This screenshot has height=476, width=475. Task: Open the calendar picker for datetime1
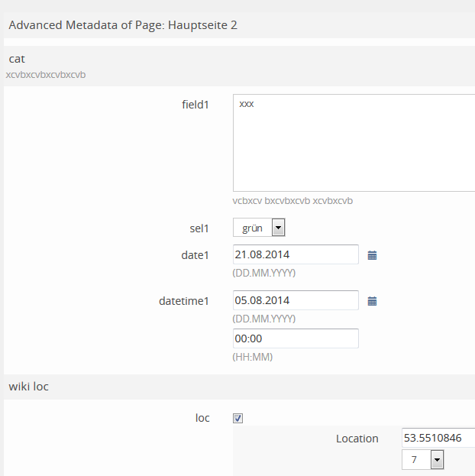click(372, 301)
